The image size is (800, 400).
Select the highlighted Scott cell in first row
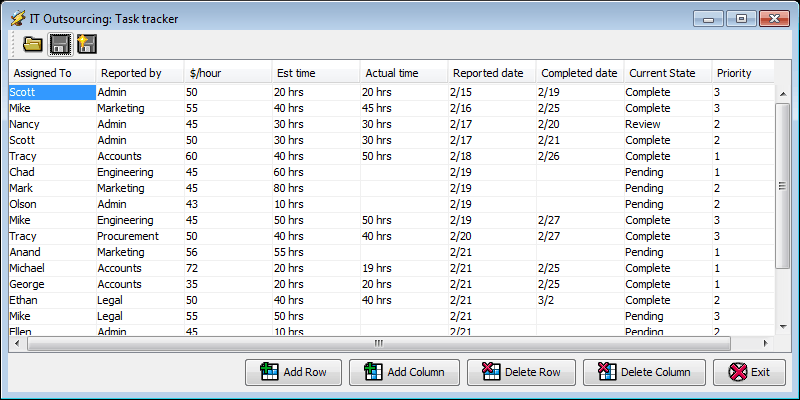(x=53, y=92)
